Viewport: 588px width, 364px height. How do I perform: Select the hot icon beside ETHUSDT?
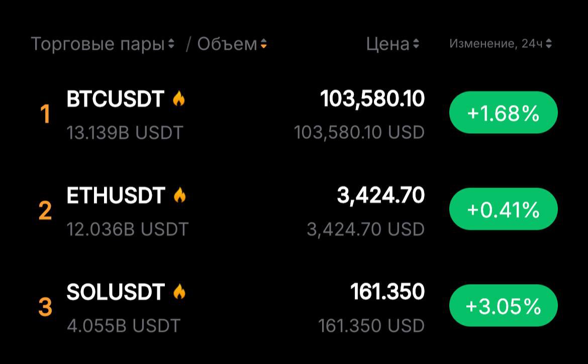pyautogui.click(x=179, y=196)
